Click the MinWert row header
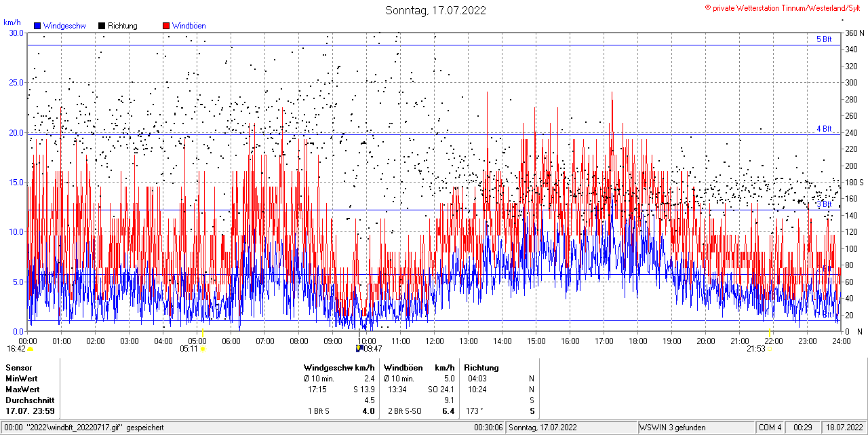Image resolution: width=868 pixels, height=435 pixels. click(22, 378)
